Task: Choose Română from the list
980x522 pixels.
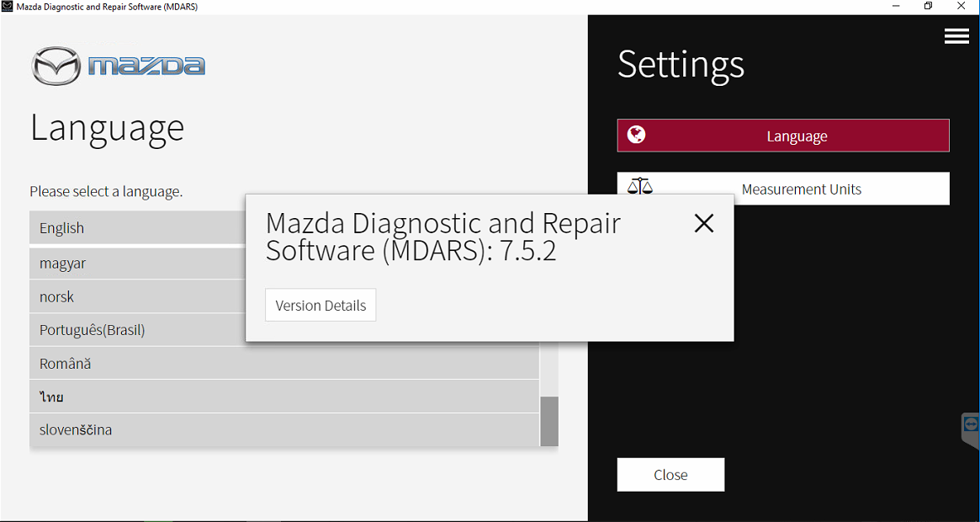Action: (135, 364)
